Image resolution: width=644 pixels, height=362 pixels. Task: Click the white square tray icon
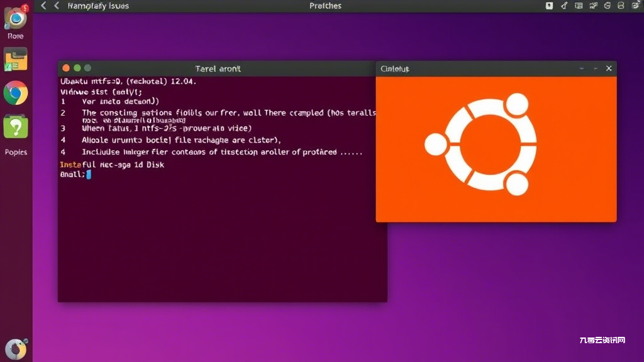[x=549, y=5]
